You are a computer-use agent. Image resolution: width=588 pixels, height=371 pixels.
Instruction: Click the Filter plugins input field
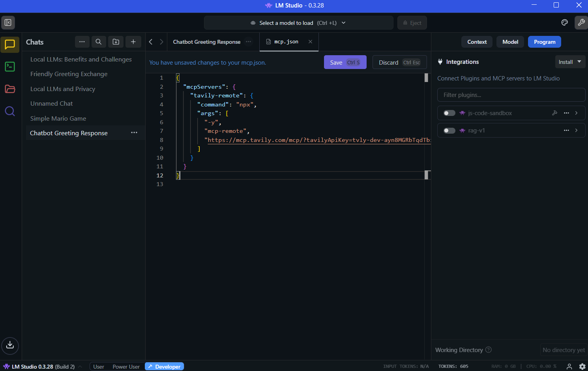(511, 95)
